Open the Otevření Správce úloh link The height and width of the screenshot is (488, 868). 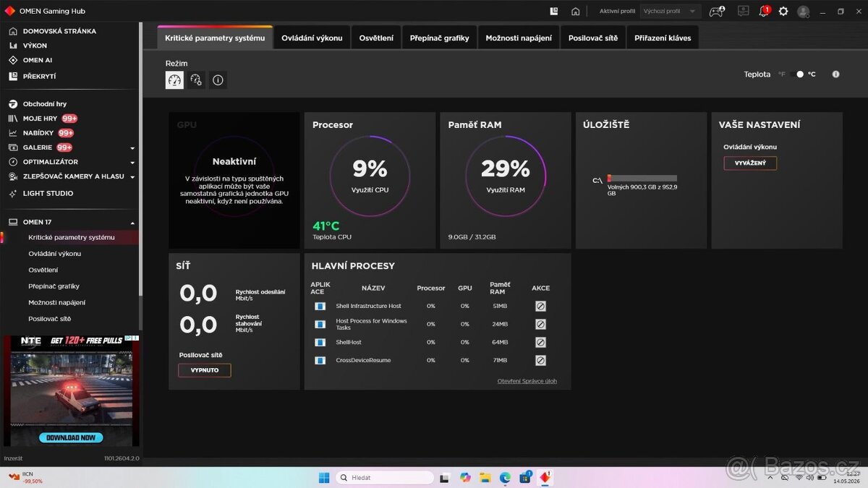[x=527, y=381]
